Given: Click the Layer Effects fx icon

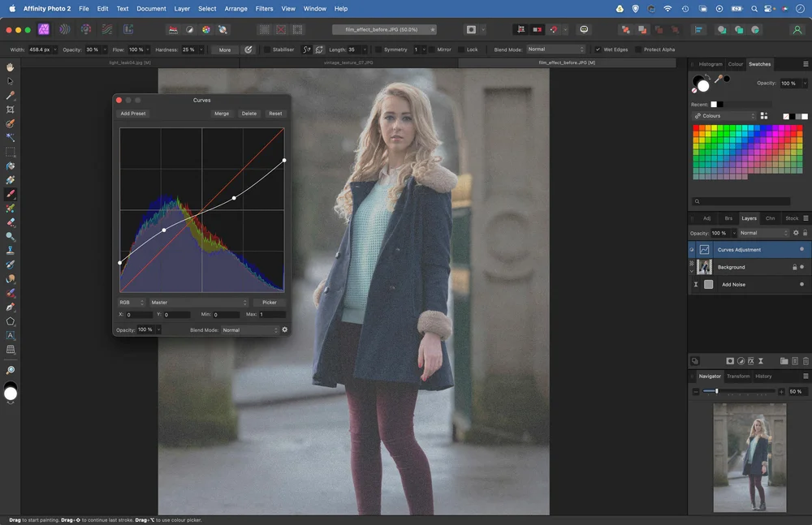Looking at the screenshot, I should (750, 361).
